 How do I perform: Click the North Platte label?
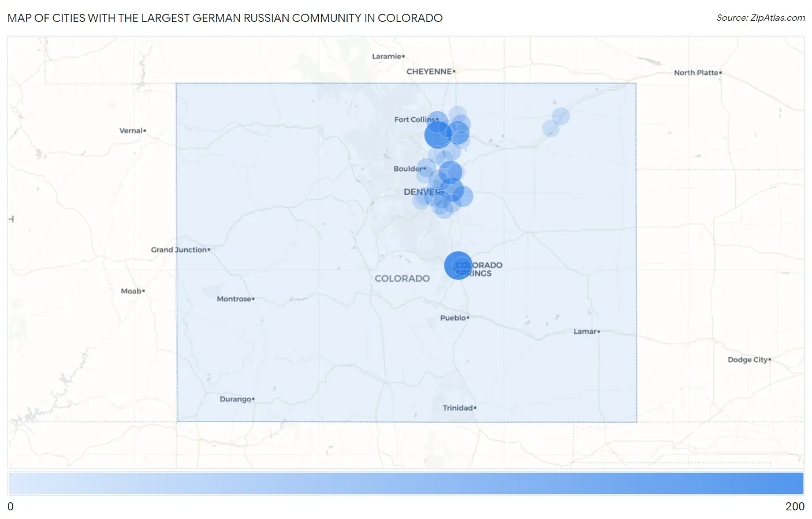[x=698, y=73]
